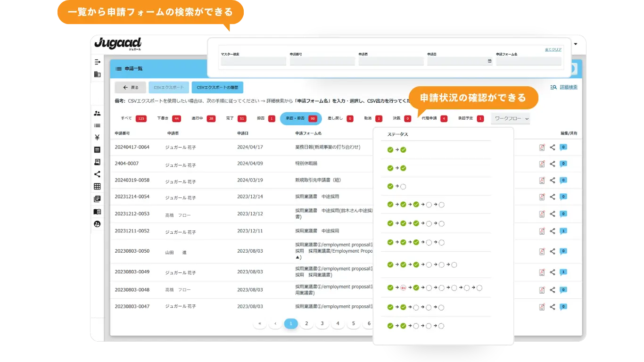This screenshot has width=644, height=362.
Task: Select the bulleted list sidebar icon
Action: pos(97,125)
